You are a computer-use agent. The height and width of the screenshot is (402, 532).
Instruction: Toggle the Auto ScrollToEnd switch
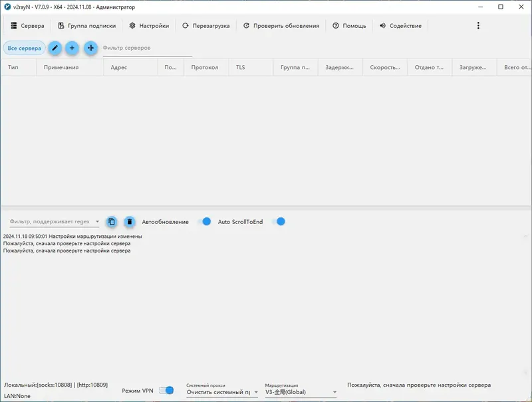tap(278, 222)
